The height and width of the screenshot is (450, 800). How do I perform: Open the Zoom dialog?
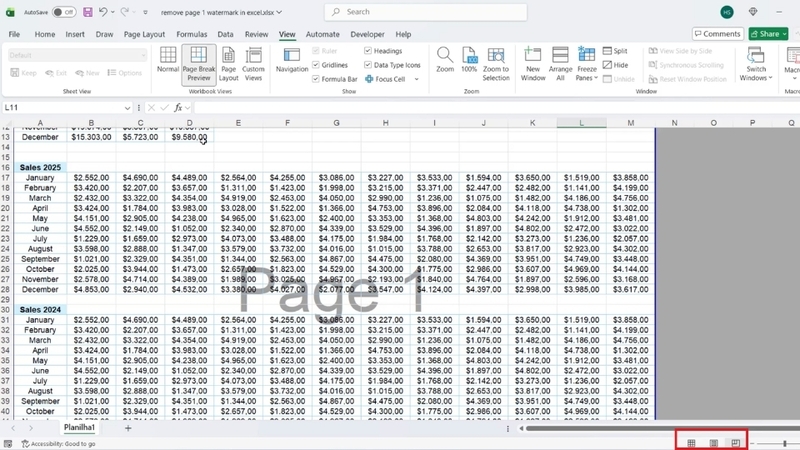pyautogui.click(x=445, y=60)
